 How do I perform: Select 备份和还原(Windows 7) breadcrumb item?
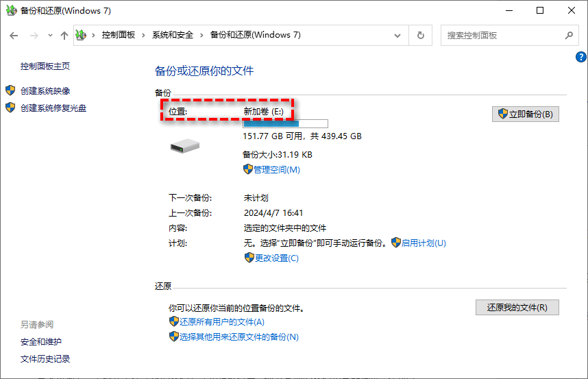[256, 35]
